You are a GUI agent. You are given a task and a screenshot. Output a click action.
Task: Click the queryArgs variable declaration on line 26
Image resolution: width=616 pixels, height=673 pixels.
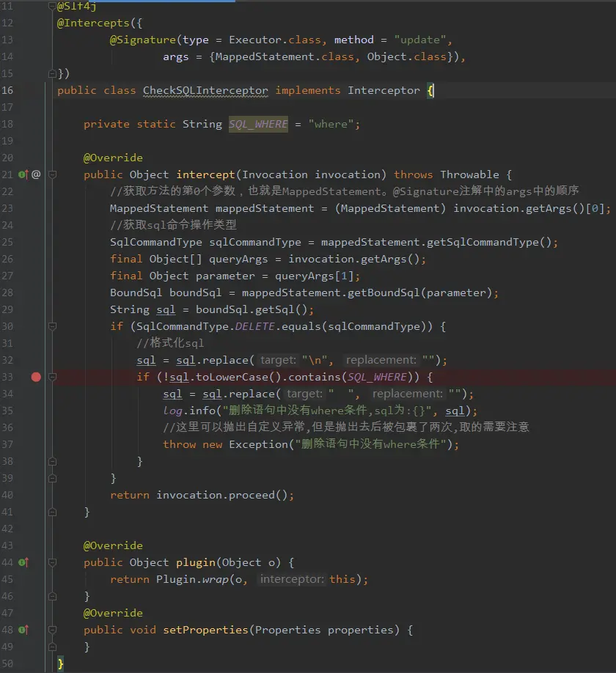click(x=238, y=260)
